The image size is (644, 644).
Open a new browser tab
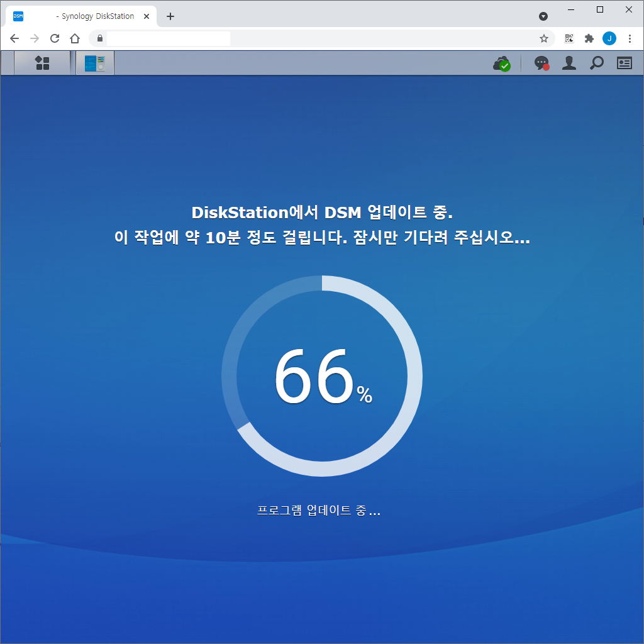pos(170,16)
